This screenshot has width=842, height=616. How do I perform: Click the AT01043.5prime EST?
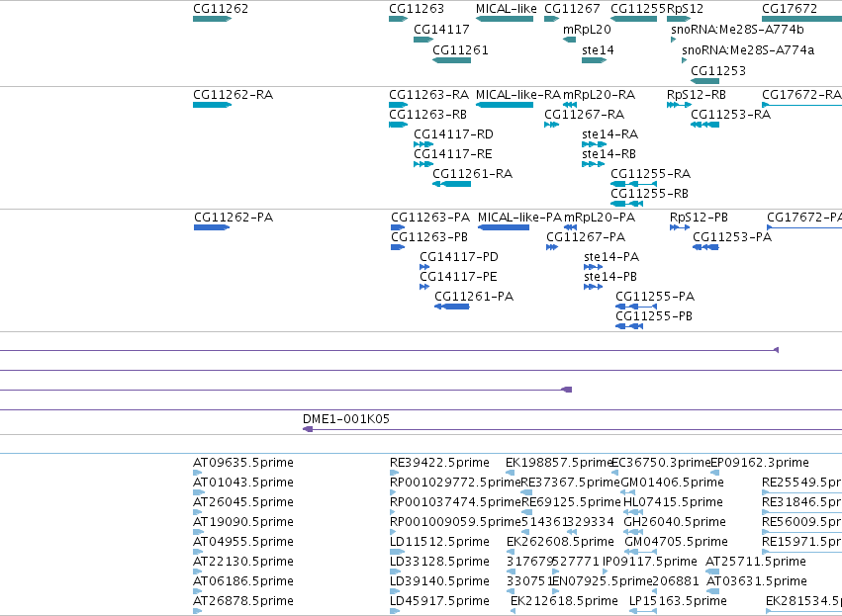click(199, 492)
